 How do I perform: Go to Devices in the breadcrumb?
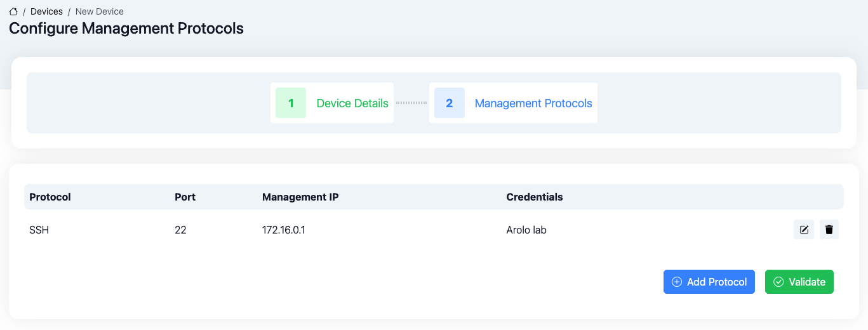point(46,11)
